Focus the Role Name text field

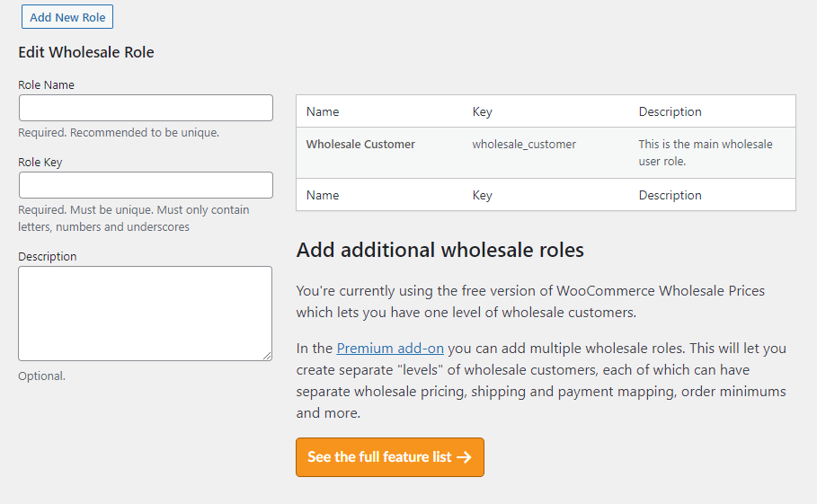[x=146, y=108]
